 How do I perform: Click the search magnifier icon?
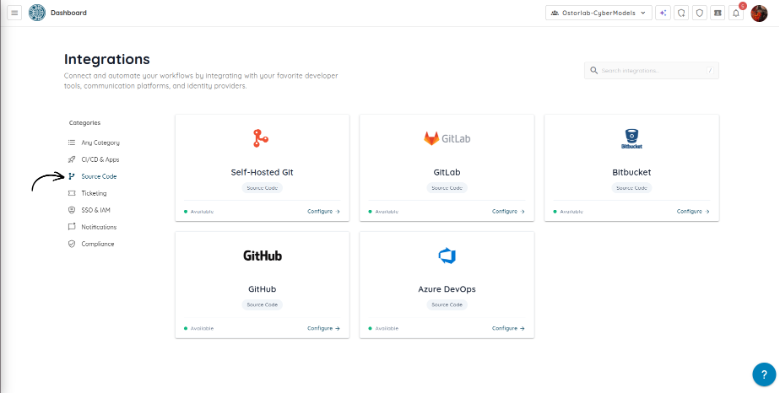593,71
